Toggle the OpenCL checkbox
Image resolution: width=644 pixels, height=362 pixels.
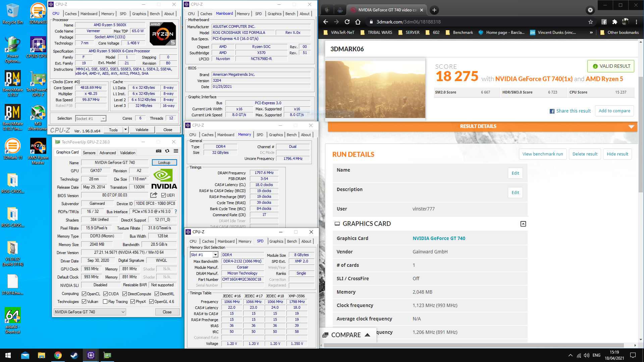point(84,294)
